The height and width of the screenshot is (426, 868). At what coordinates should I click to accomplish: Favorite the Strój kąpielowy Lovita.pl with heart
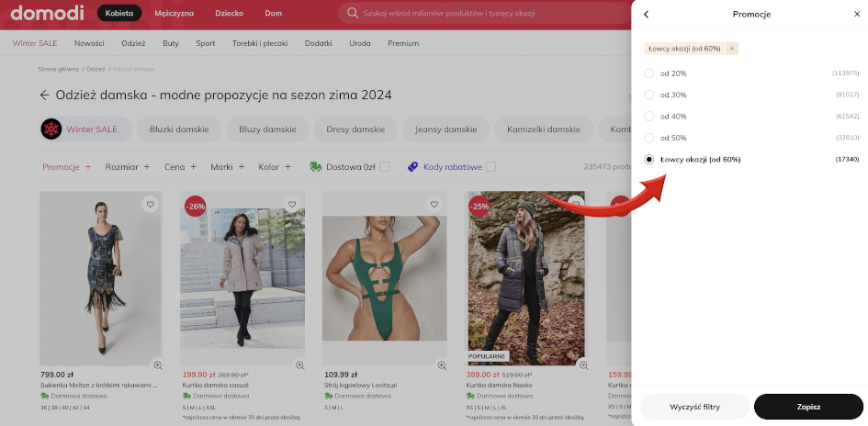pos(434,204)
